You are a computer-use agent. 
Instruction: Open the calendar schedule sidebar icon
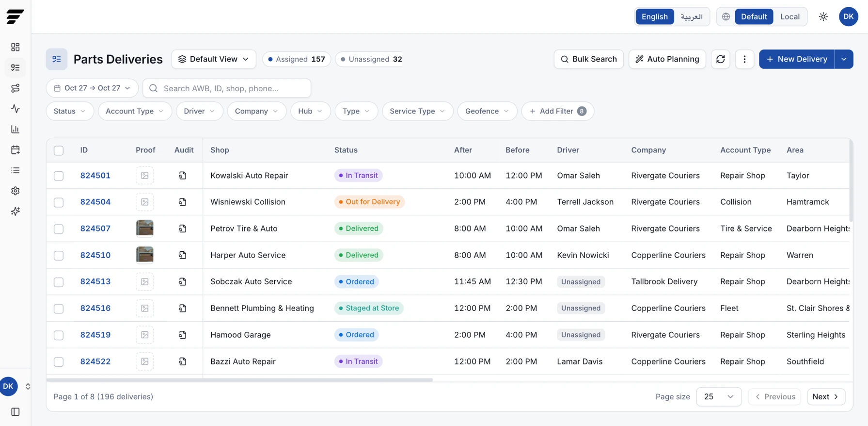16,150
